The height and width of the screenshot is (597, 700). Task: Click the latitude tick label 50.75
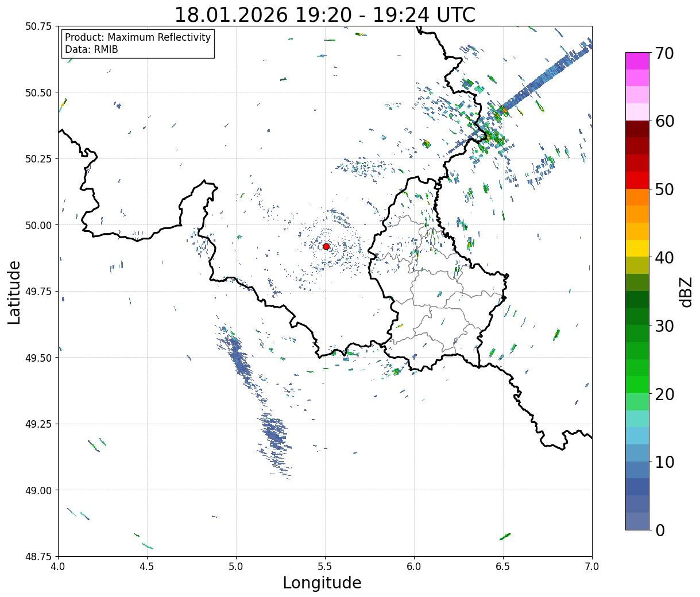38,26
